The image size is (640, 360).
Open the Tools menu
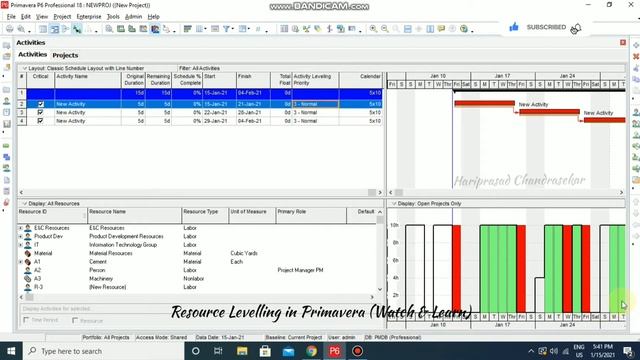(113, 17)
